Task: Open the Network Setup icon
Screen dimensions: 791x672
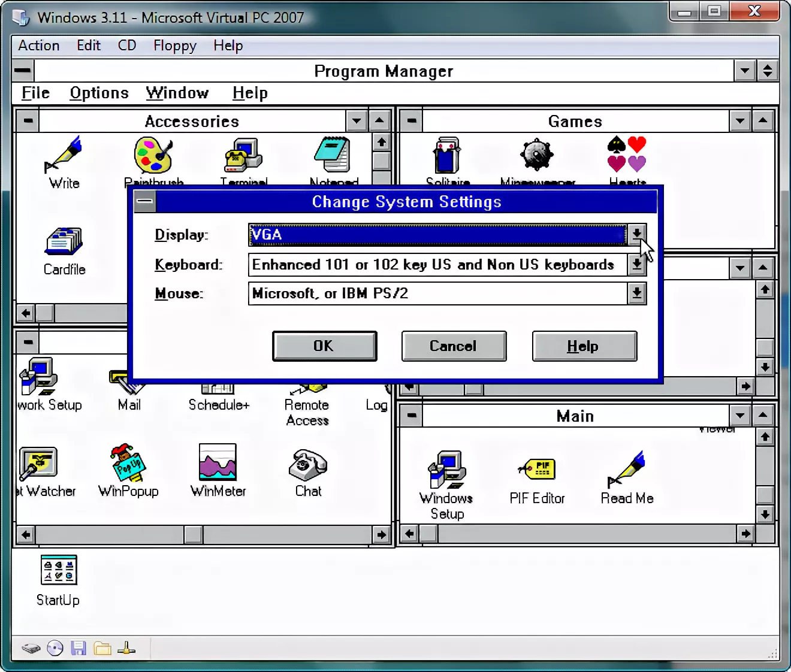Action: tap(38, 376)
